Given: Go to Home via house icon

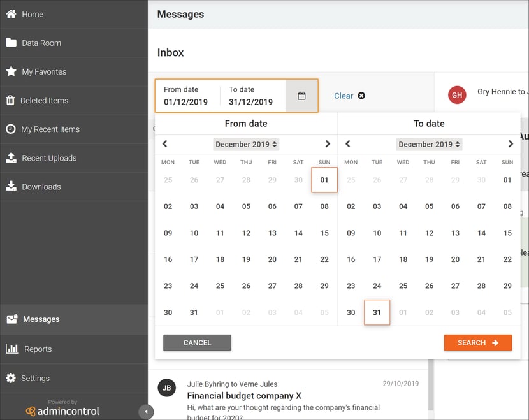Looking at the screenshot, I should click(x=11, y=14).
